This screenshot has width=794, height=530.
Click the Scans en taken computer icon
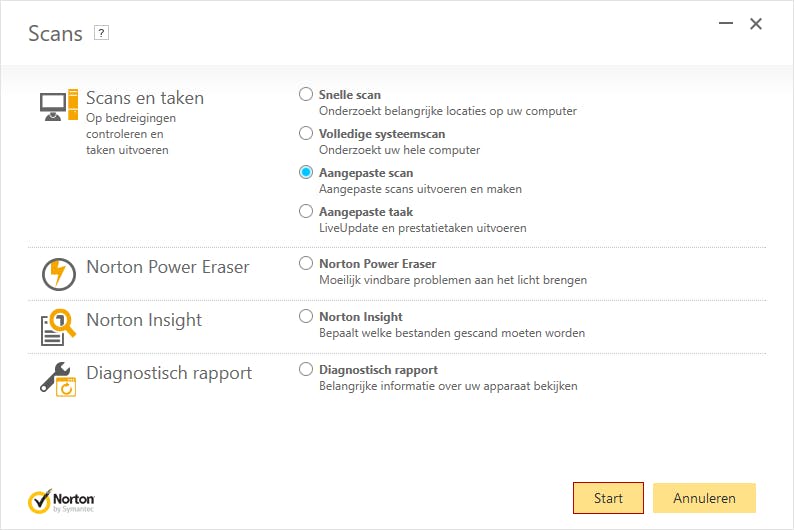[x=58, y=105]
